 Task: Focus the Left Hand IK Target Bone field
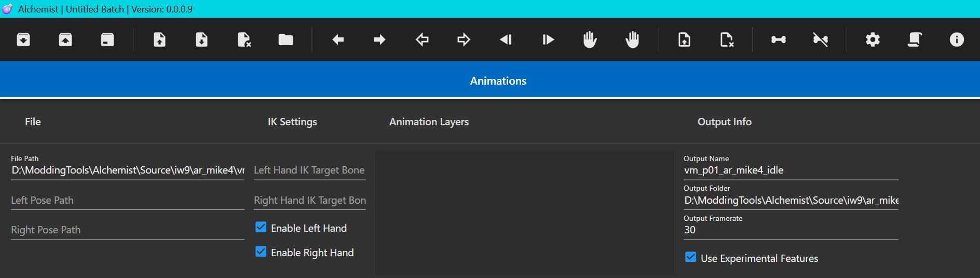pos(310,170)
